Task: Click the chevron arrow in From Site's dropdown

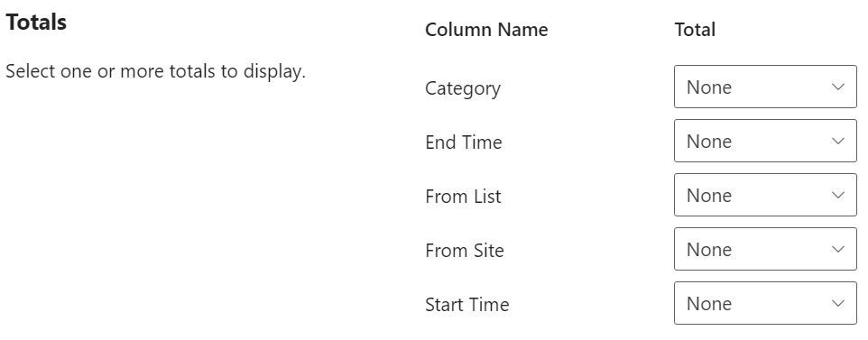Action: 838,249
